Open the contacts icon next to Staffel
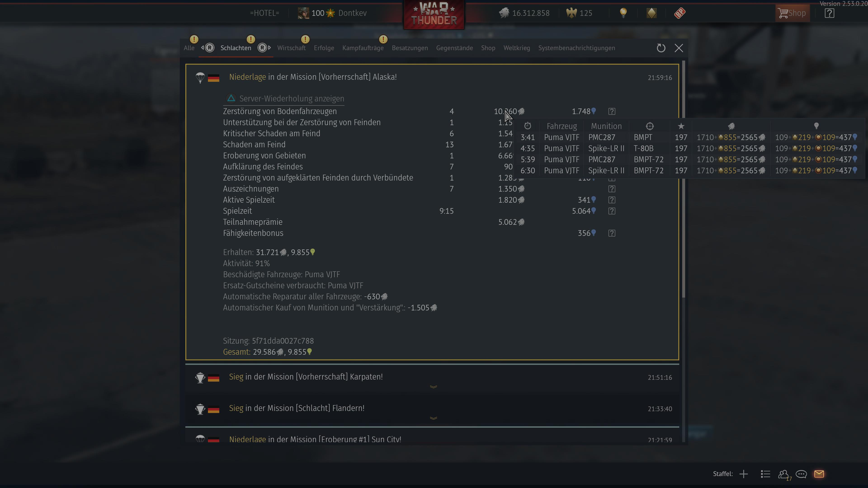Viewport: 868px width, 488px height. pyautogui.click(x=783, y=474)
